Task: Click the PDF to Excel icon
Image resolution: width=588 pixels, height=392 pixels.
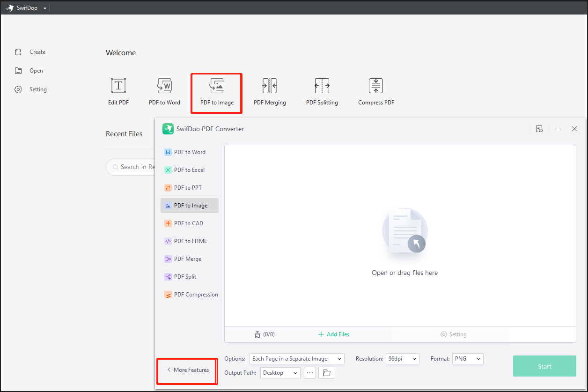Action: click(168, 170)
